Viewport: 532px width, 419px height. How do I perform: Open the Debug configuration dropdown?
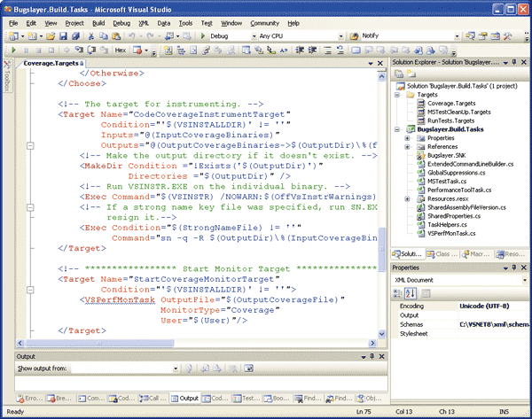coord(254,36)
